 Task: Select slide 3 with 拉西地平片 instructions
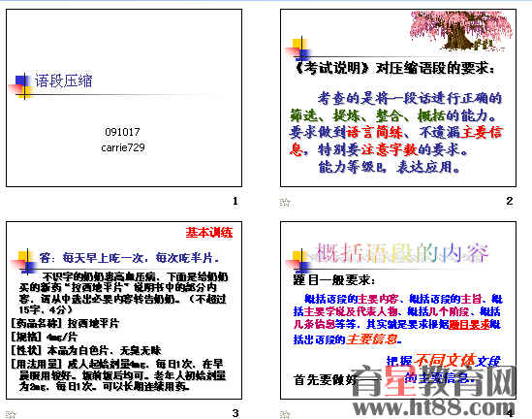pos(124,310)
